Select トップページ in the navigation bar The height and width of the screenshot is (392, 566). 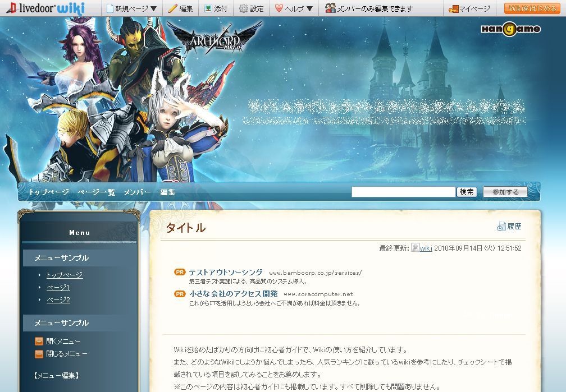point(49,192)
